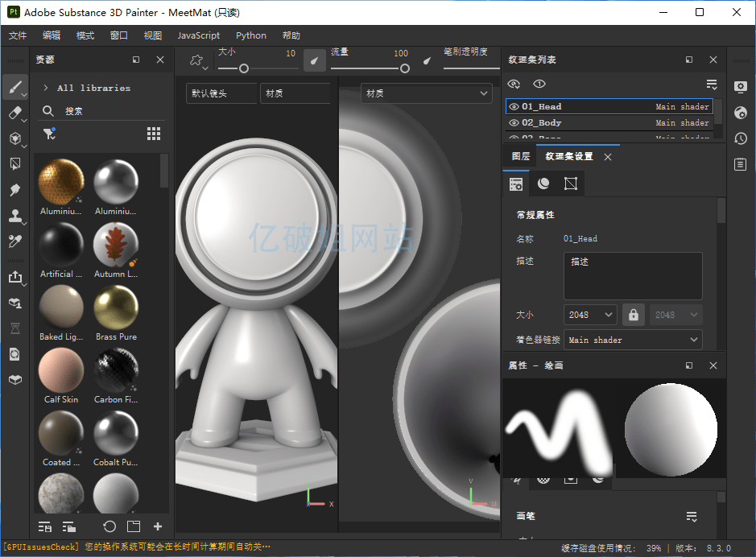Click the refresh icon under the assets panel
Image resolution: width=756 pixels, height=557 pixels.
109,526
